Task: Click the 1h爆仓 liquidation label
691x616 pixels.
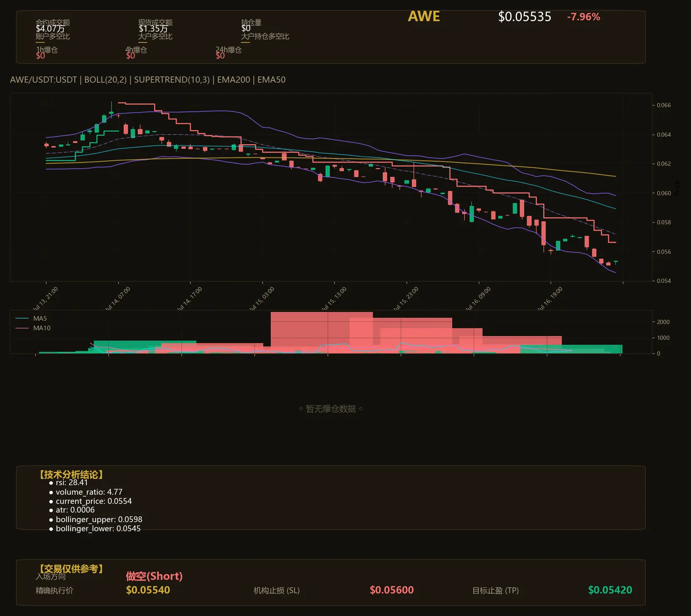Action: (x=47, y=50)
